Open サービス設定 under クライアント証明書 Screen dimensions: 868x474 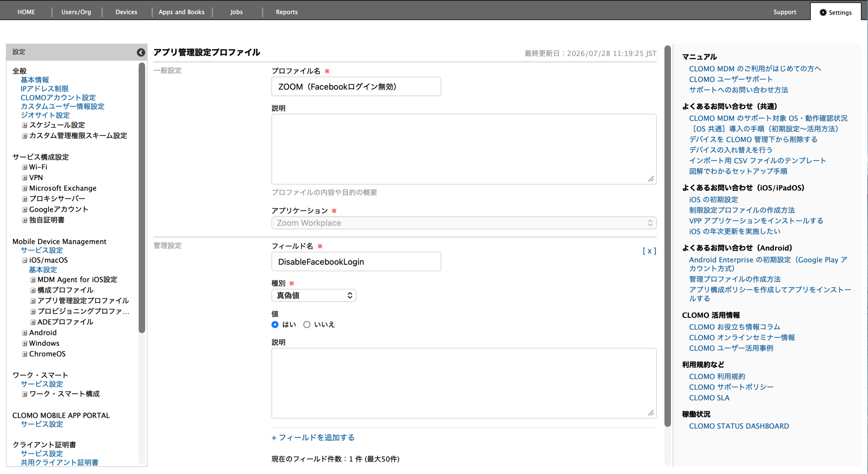[x=42, y=454]
